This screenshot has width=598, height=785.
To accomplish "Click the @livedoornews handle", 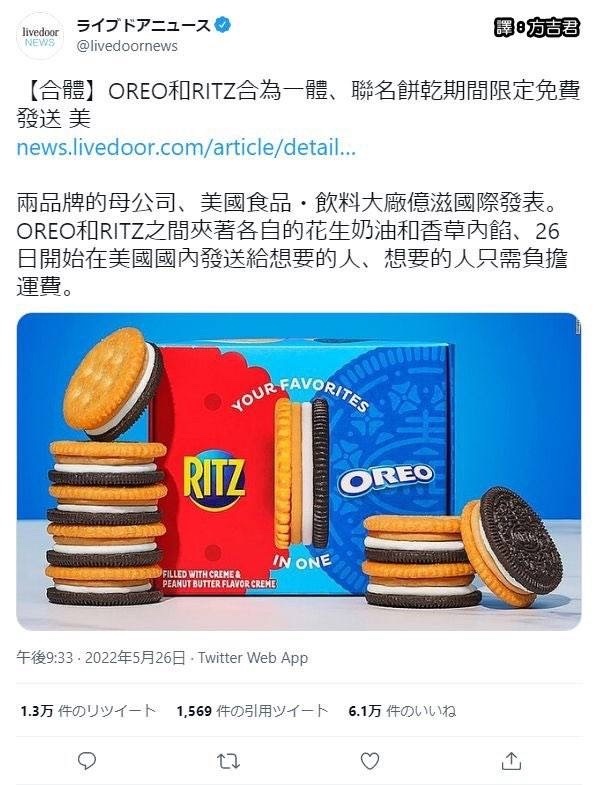I will click(x=127, y=46).
